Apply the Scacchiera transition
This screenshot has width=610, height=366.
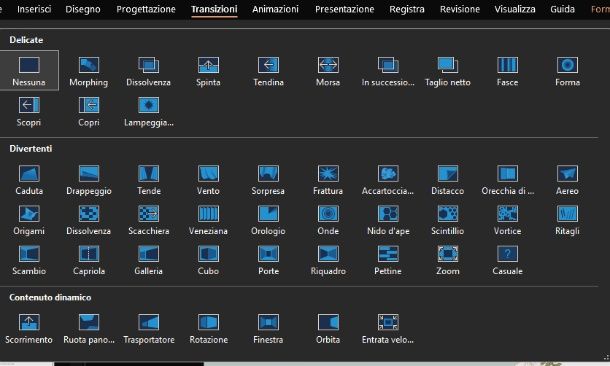pyautogui.click(x=149, y=220)
